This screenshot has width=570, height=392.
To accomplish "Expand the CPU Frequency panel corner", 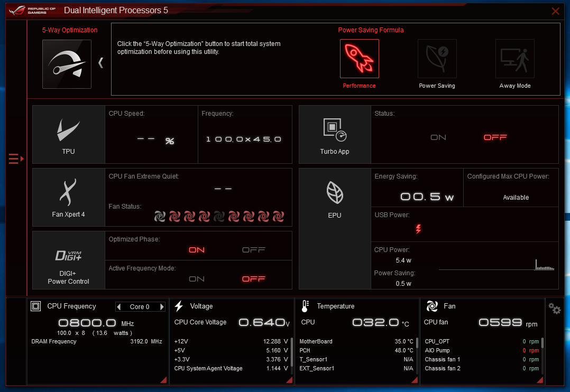I will [164, 380].
